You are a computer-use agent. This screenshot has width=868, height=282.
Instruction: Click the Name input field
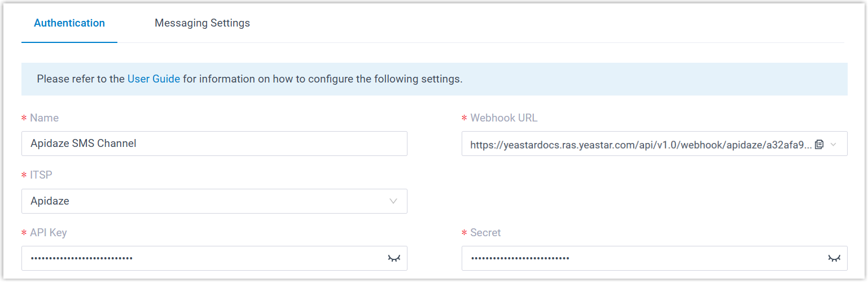click(214, 144)
